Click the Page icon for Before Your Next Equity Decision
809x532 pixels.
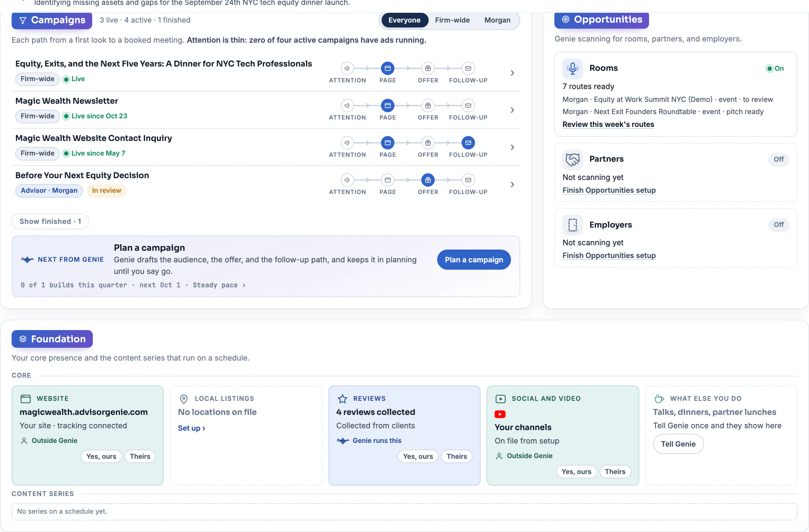(387, 180)
